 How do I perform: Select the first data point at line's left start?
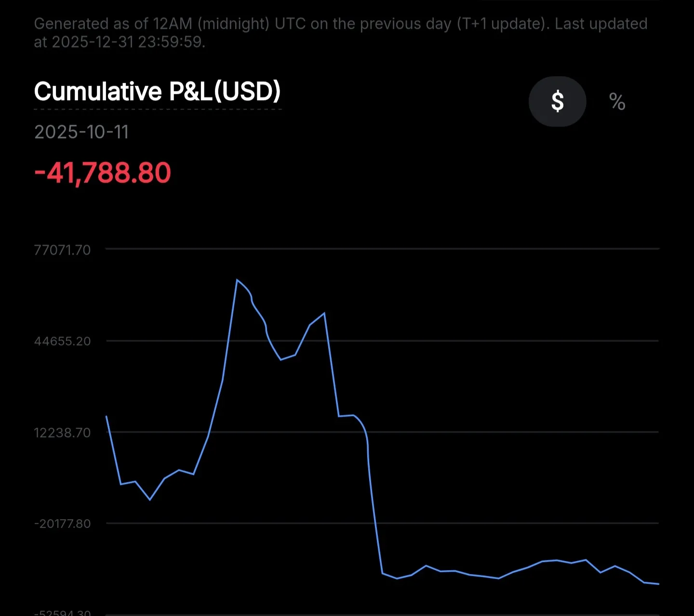107,416
